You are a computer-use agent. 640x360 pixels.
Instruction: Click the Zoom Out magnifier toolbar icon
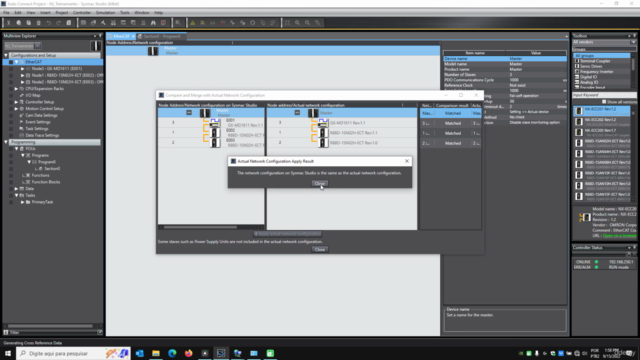(307, 23)
